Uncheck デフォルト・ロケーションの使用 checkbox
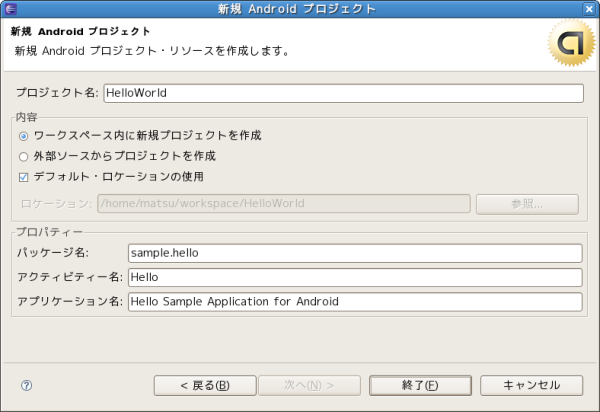The width and height of the screenshot is (600, 412). (x=23, y=178)
